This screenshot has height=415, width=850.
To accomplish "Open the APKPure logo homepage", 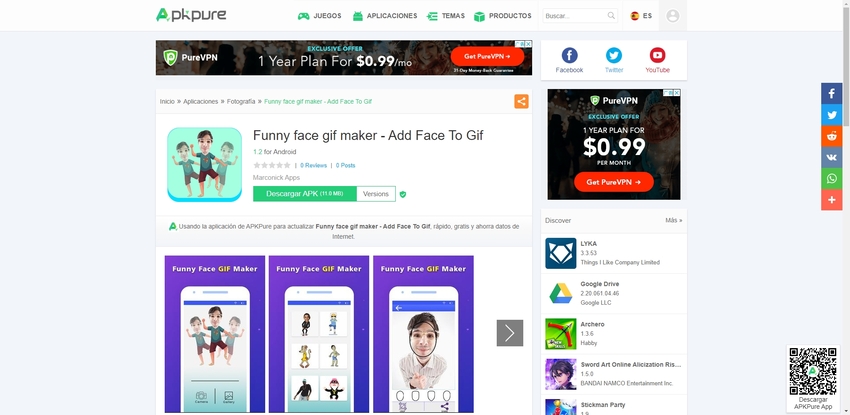I will [191, 15].
